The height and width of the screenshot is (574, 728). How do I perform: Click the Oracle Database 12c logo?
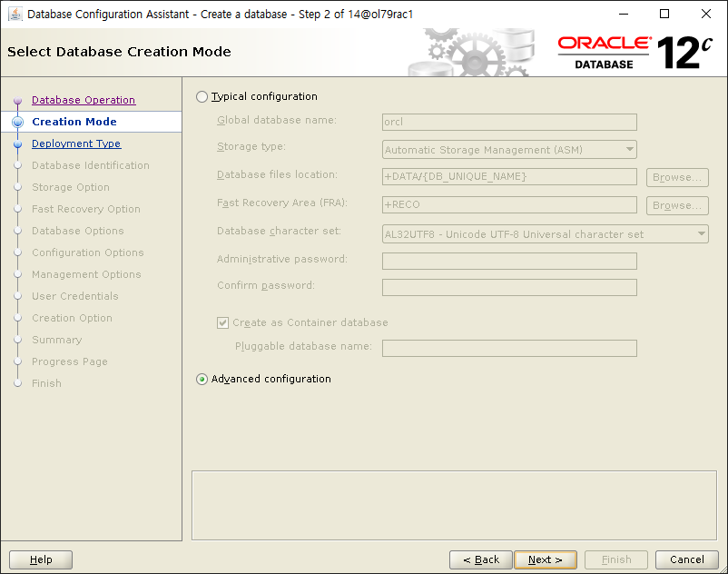pos(635,53)
